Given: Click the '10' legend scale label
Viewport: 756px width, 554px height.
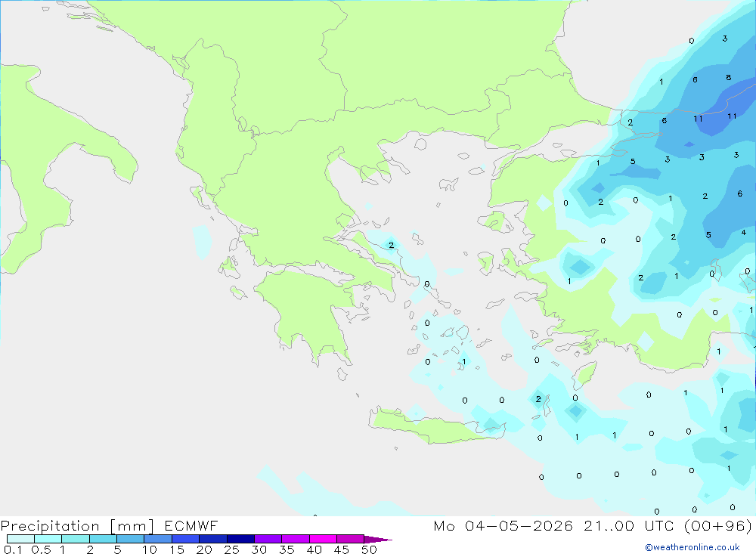Looking at the screenshot, I should tap(150, 549).
